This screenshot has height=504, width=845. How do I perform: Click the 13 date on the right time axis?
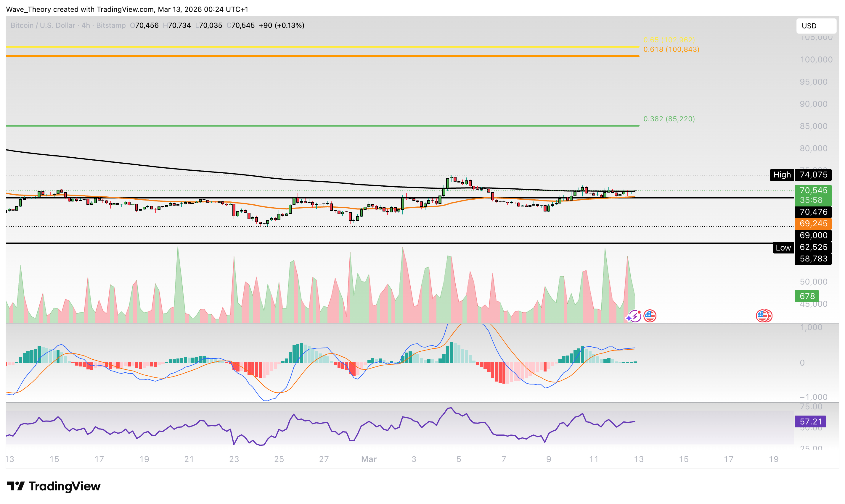(638, 459)
